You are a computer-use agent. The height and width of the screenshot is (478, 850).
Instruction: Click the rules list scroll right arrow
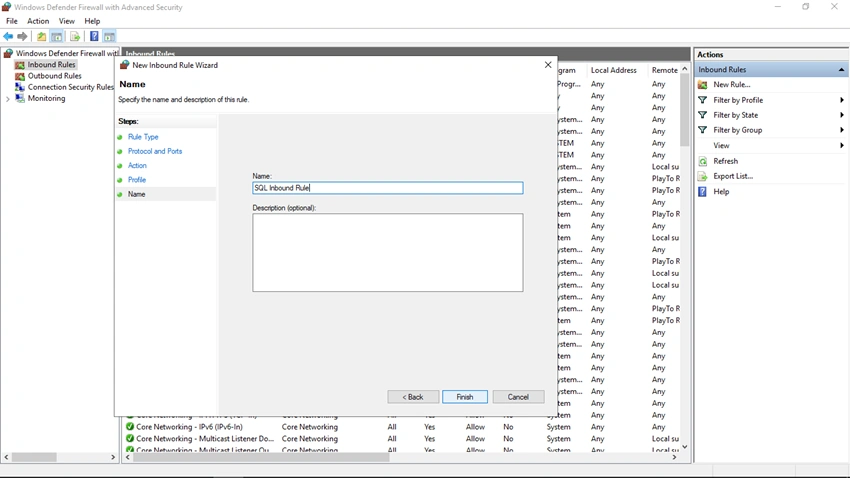coord(674,457)
